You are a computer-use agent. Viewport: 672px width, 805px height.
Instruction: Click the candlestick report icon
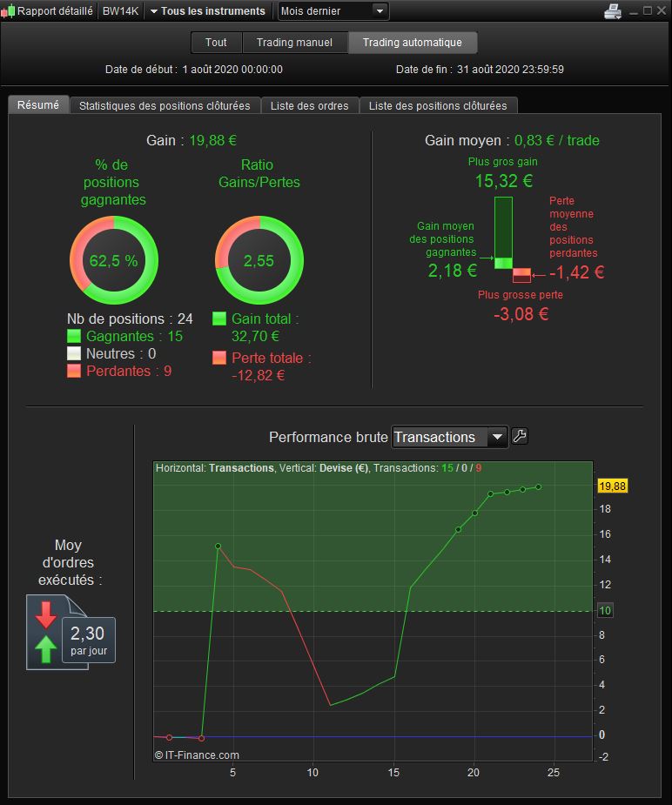coord(8,10)
